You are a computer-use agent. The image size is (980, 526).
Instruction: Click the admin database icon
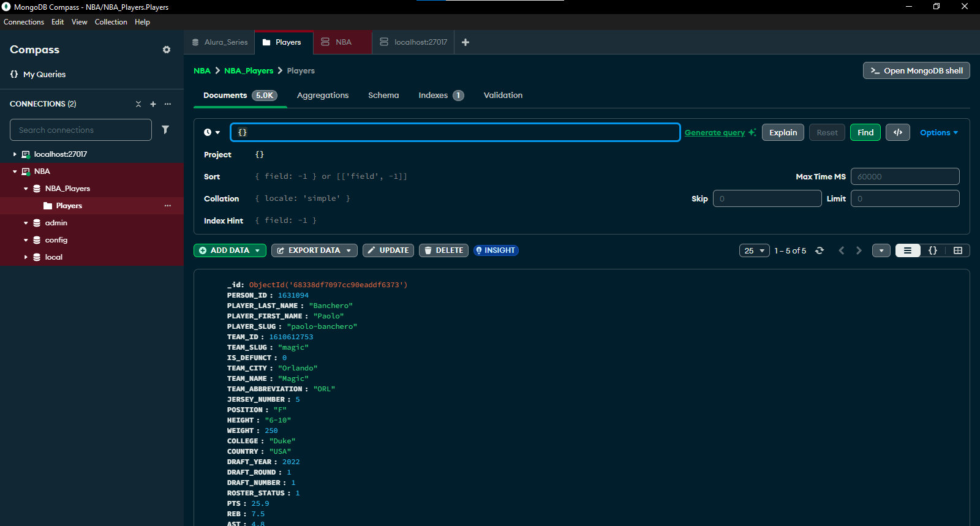coord(37,223)
